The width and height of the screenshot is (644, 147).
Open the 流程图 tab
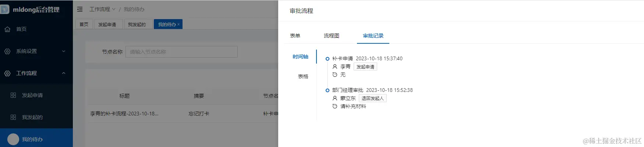pos(332,36)
